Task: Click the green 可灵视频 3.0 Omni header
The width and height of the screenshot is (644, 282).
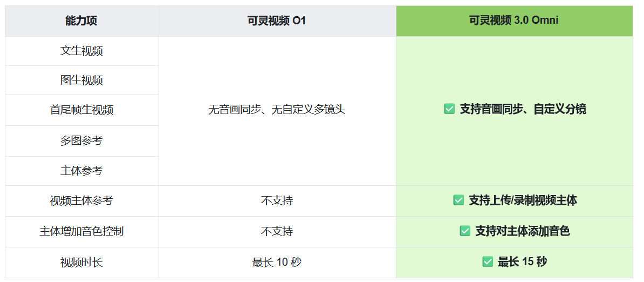Action: coord(514,21)
